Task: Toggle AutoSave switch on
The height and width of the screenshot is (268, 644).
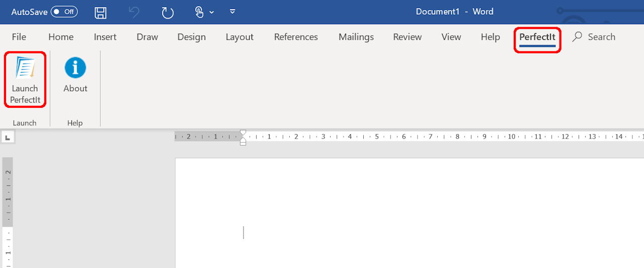Action: coord(64,12)
